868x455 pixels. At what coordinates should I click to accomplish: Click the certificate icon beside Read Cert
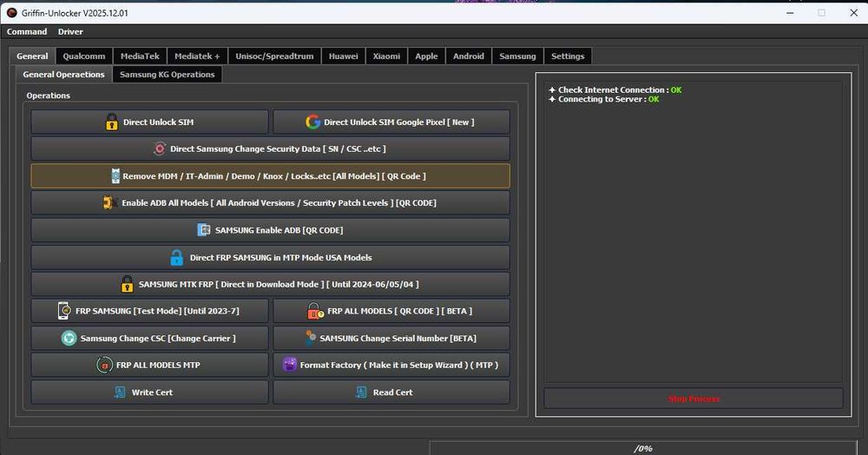[361, 392]
